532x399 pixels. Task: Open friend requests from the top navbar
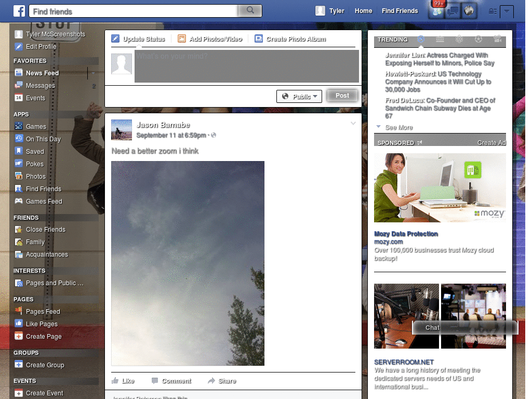436,10
